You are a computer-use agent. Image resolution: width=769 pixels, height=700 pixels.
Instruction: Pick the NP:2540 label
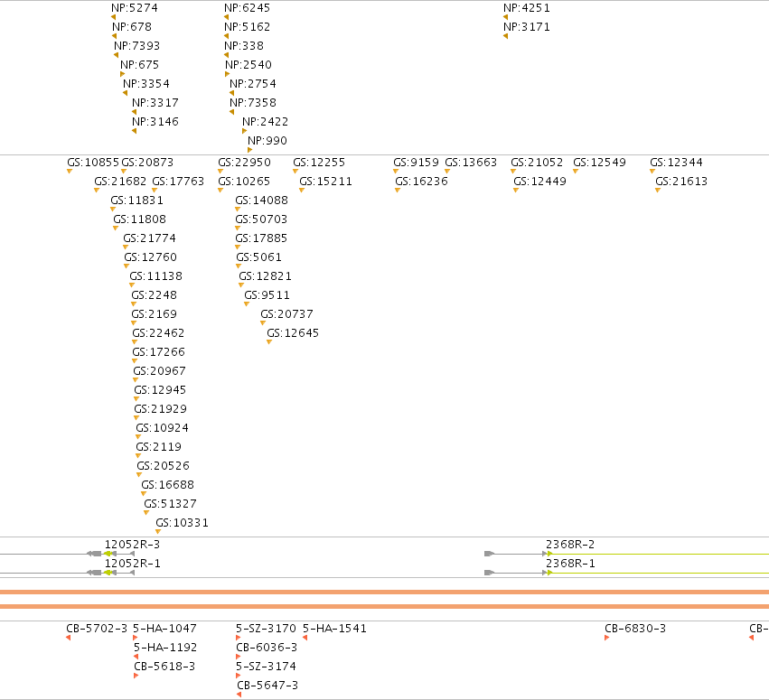click(249, 65)
